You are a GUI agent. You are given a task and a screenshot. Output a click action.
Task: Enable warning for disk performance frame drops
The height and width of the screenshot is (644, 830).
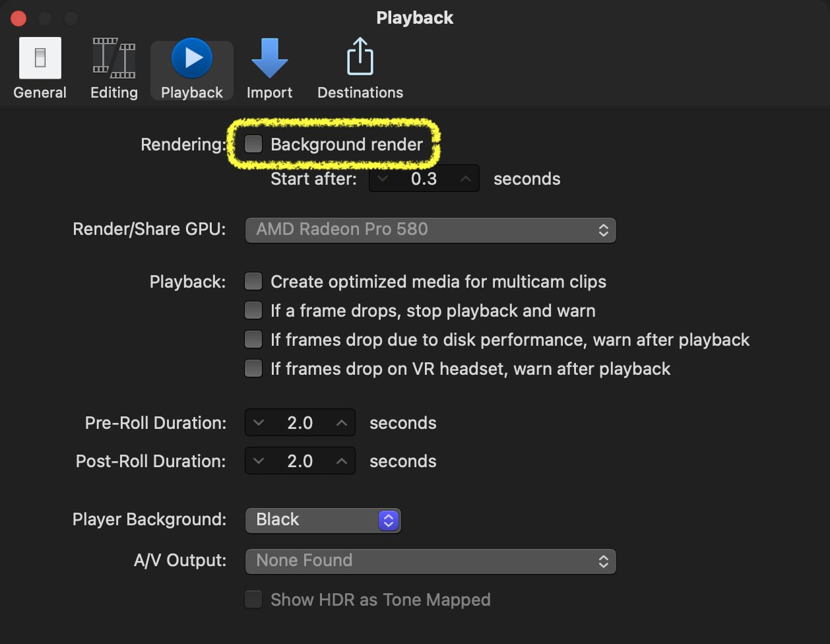253,339
